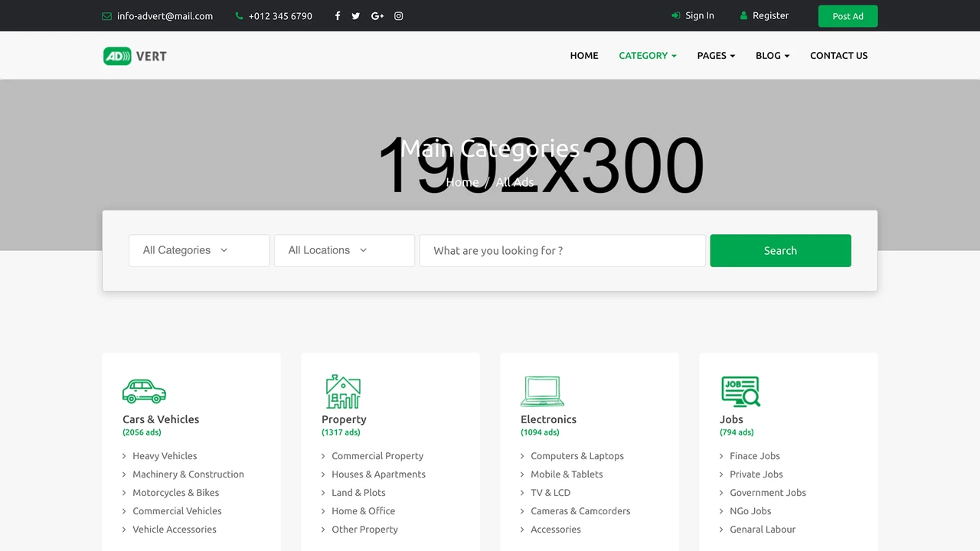Open the CONTACT US page
The height and width of the screenshot is (551, 980).
839,56
